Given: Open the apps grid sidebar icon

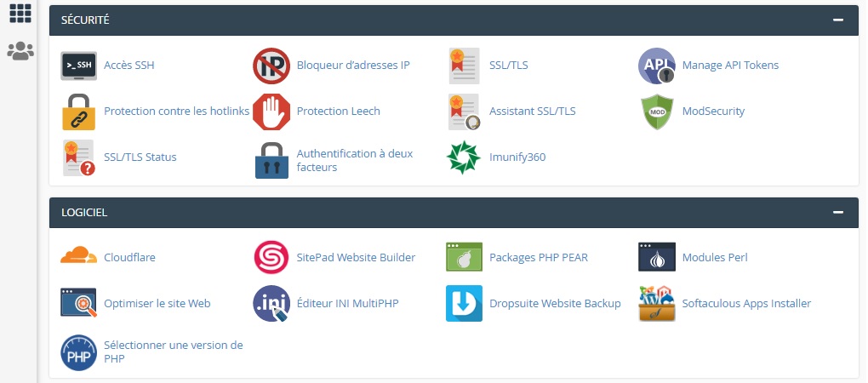Looking at the screenshot, I should click(20, 13).
